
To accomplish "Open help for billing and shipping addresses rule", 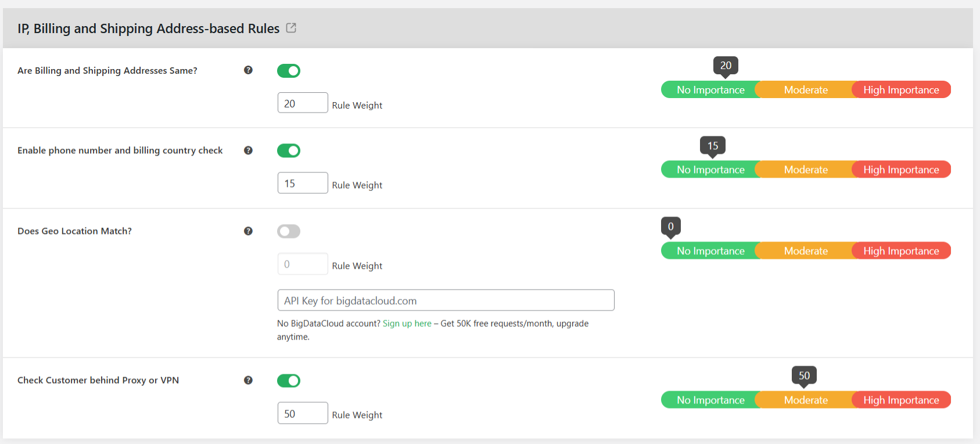I will (x=248, y=70).
